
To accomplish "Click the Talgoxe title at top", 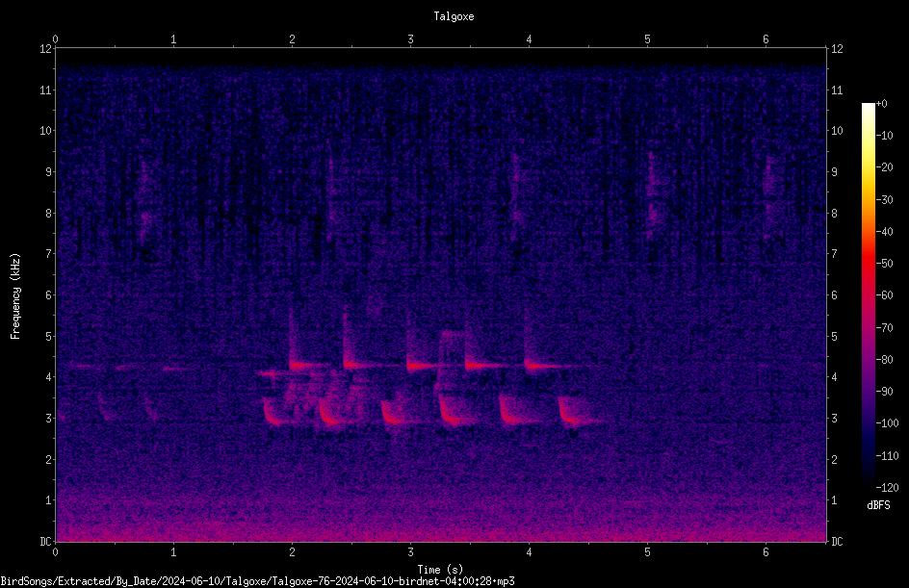I will point(454,16).
